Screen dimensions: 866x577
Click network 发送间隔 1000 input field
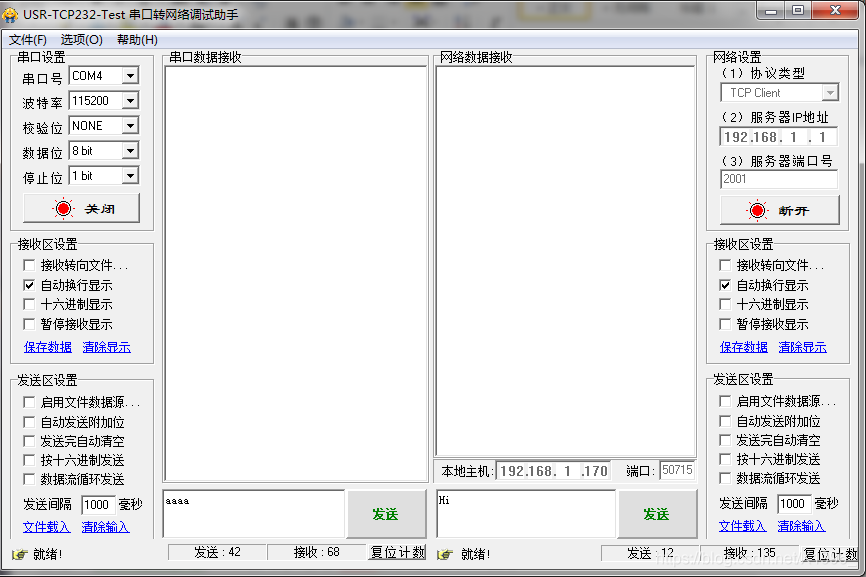(794, 503)
